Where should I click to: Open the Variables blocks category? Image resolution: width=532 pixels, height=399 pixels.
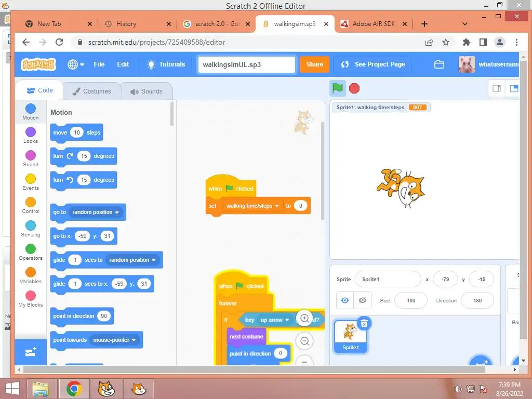tap(31, 276)
